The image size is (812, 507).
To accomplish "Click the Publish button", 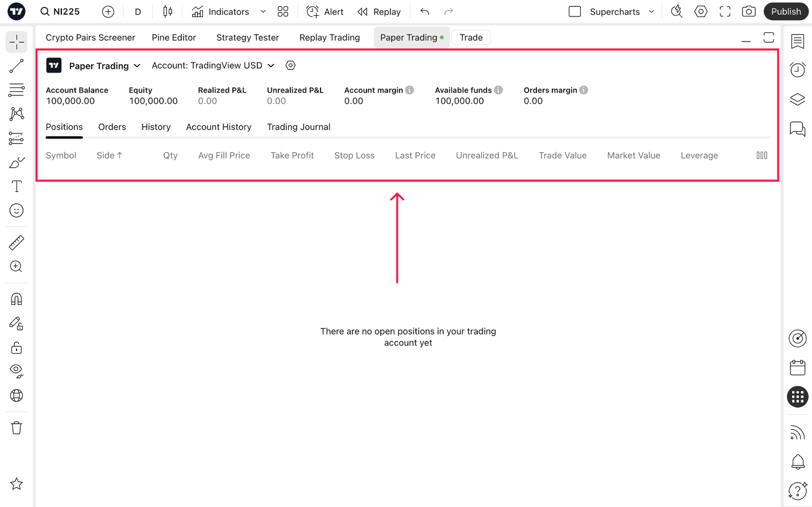I will point(786,11).
